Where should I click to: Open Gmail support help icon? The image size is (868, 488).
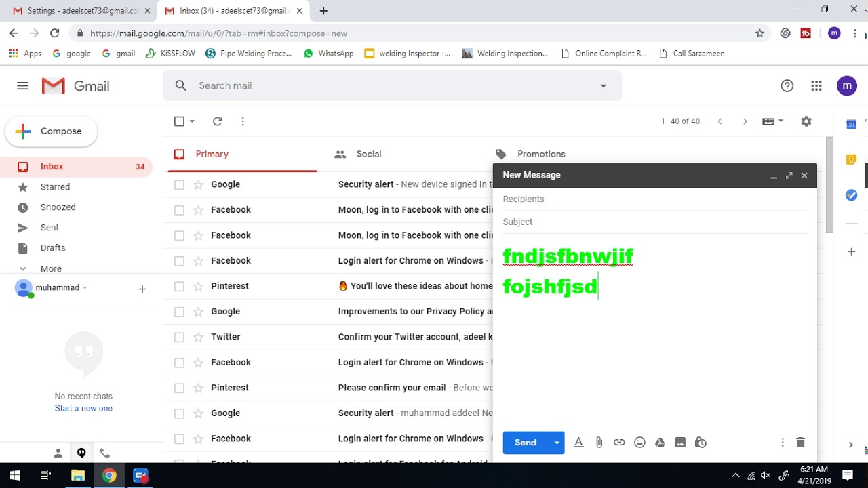click(x=787, y=85)
